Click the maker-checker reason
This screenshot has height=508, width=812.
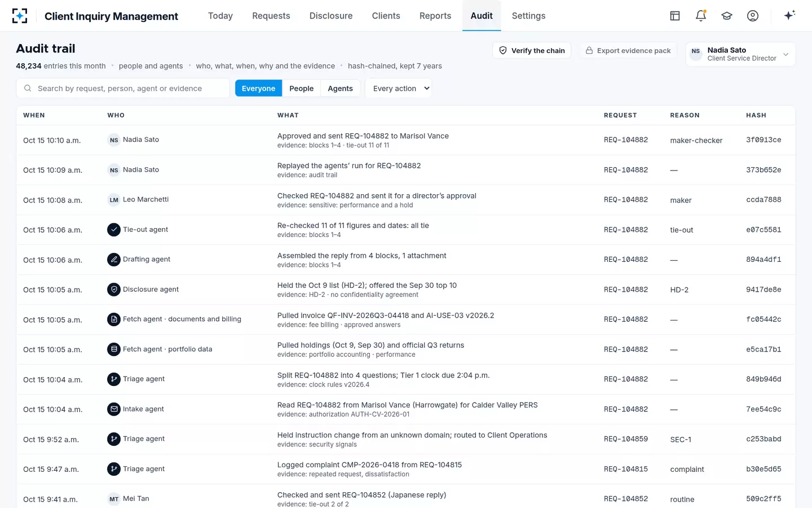tap(696, 141)
